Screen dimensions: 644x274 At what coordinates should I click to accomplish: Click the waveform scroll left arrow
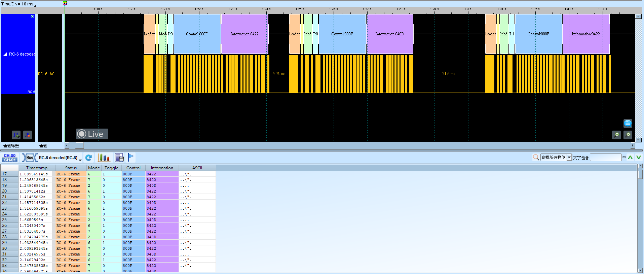click(67, 145)
